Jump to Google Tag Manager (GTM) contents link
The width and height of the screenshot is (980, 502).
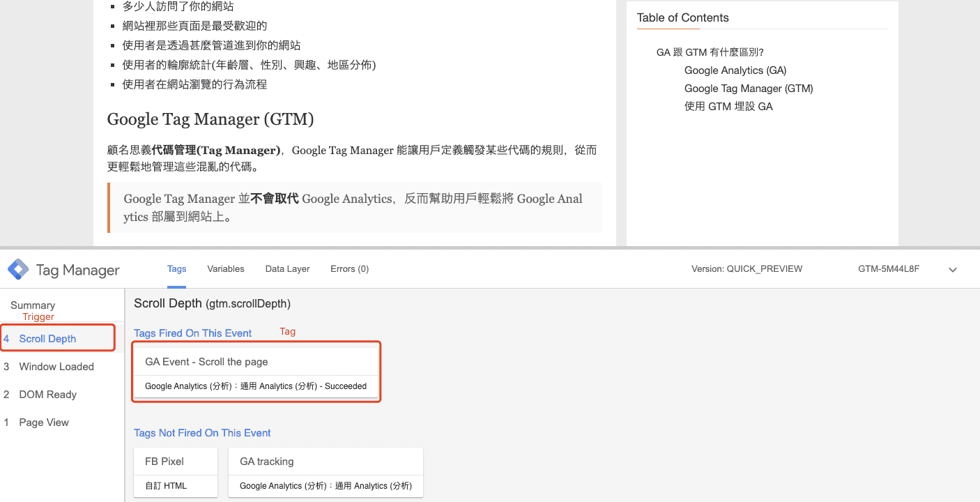749,89
